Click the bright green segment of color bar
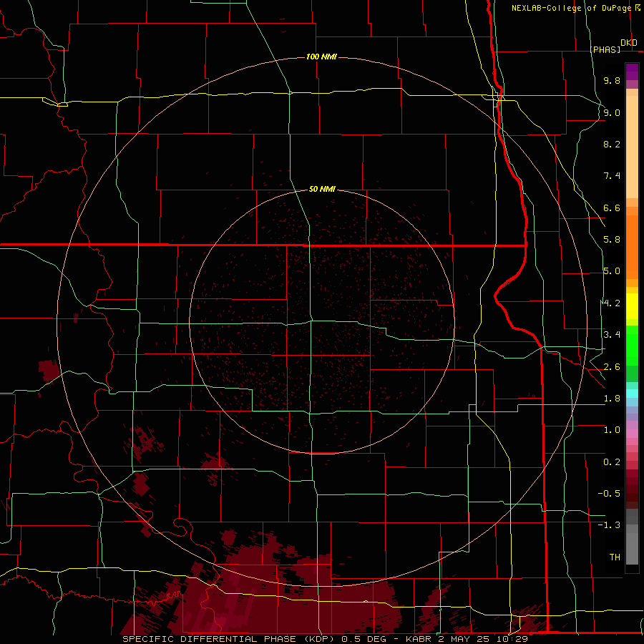This screenshot has width=644, height=644. pyautogui.click(x=632, y=346)
